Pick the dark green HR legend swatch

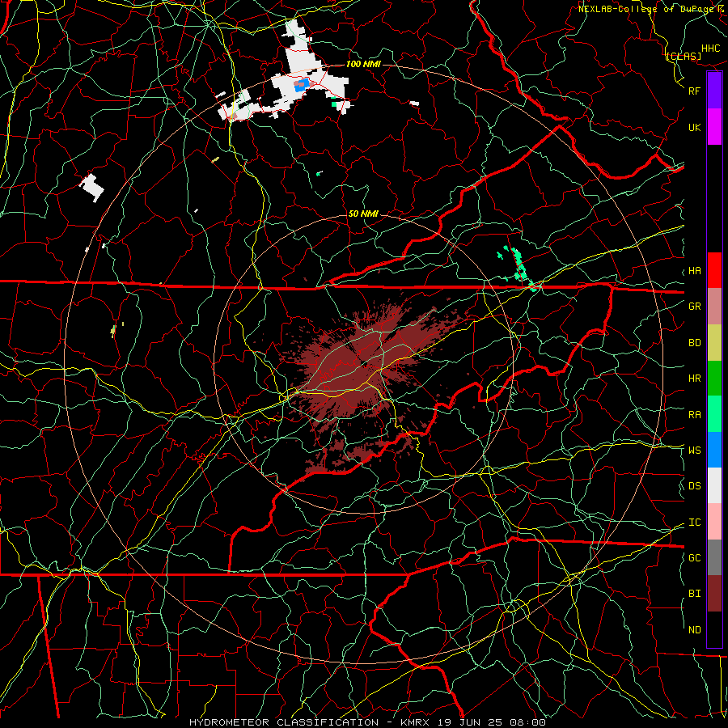coord(714,378)
